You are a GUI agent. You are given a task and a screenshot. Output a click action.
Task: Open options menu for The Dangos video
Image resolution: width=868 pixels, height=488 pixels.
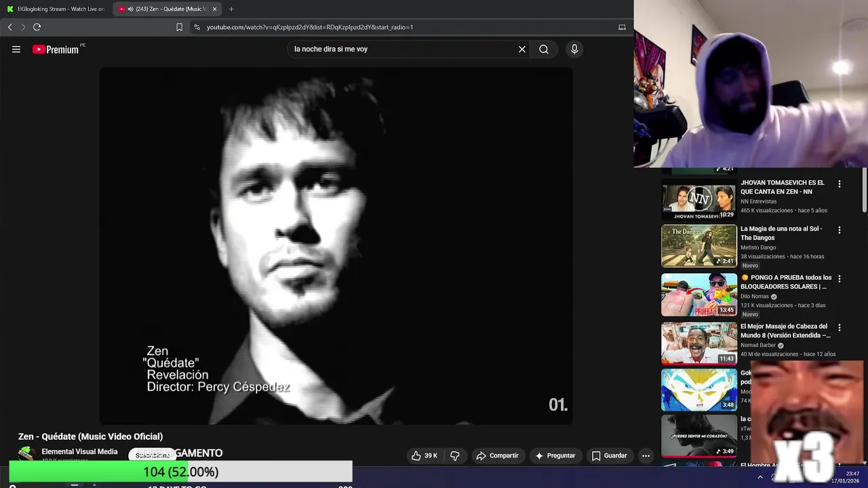(x=840, y=230)
